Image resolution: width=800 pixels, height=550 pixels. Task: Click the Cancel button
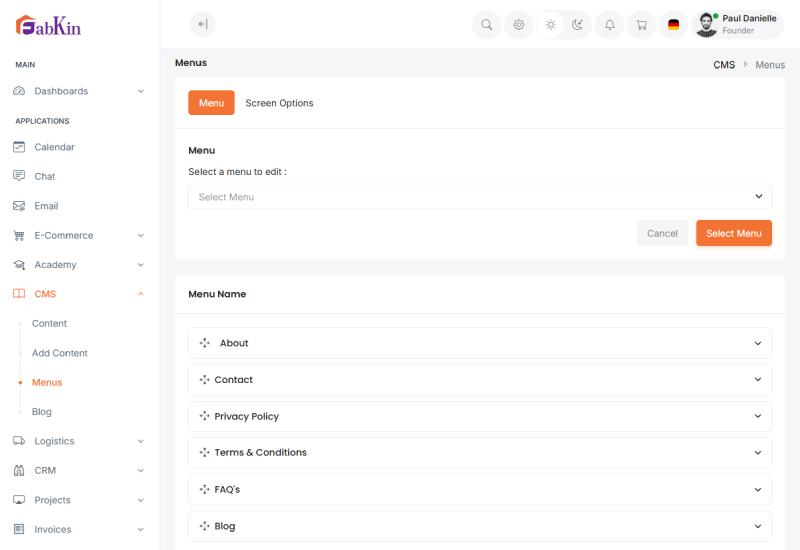[x=662, y=233]
